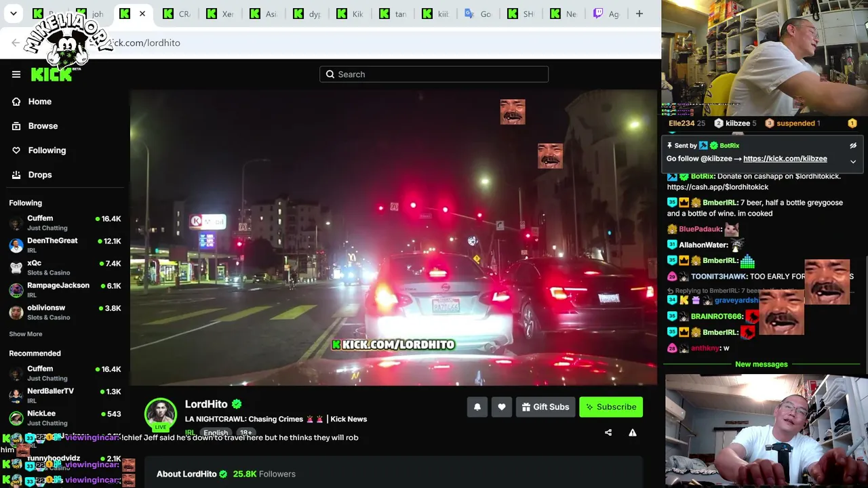Open Cuffem under Recommended channels
The image size is (868, 488).
point(65,373)
